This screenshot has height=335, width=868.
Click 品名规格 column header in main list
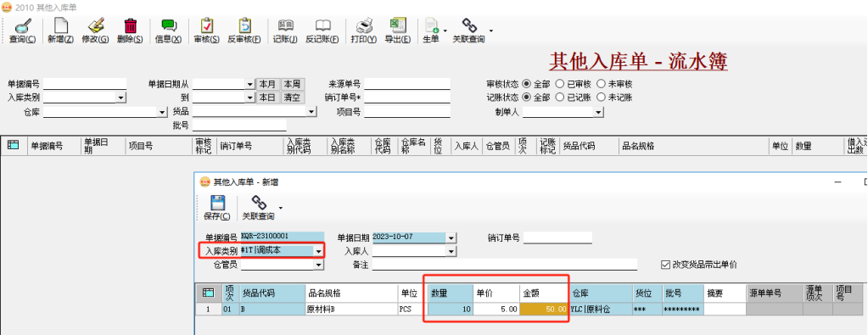(x=694, y=146)
